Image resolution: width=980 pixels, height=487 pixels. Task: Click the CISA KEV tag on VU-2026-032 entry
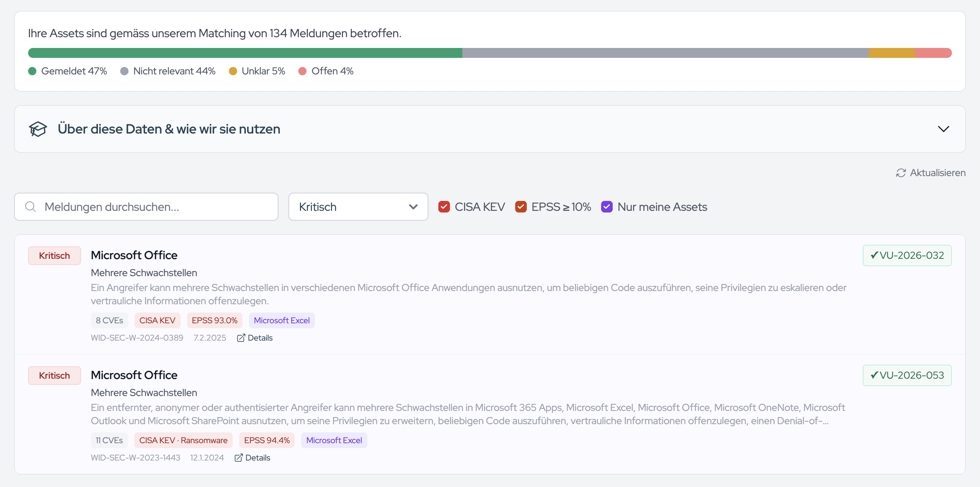[157, 320]
